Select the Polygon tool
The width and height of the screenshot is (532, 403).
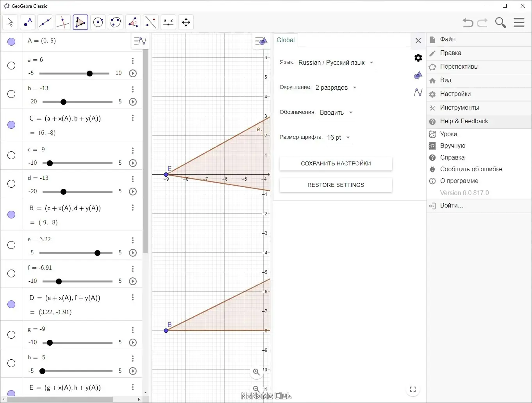click(80, 22)
